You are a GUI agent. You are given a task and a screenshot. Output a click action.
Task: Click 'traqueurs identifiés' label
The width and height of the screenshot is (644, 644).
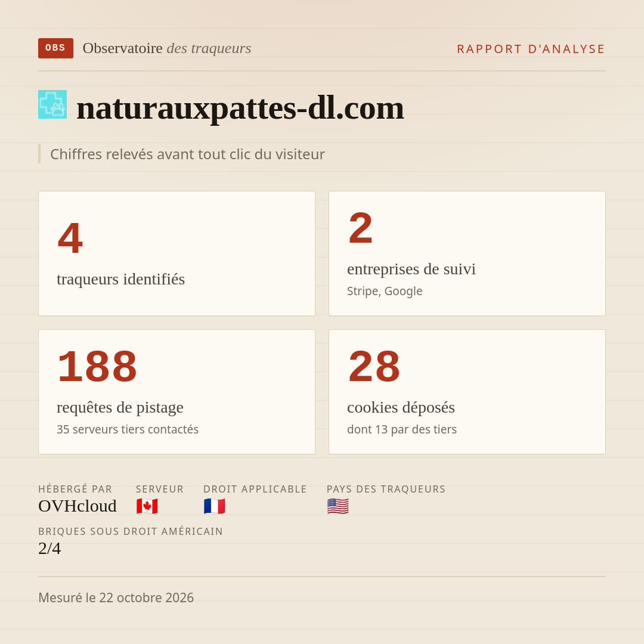pyautogui.click(x=120, y=279)
